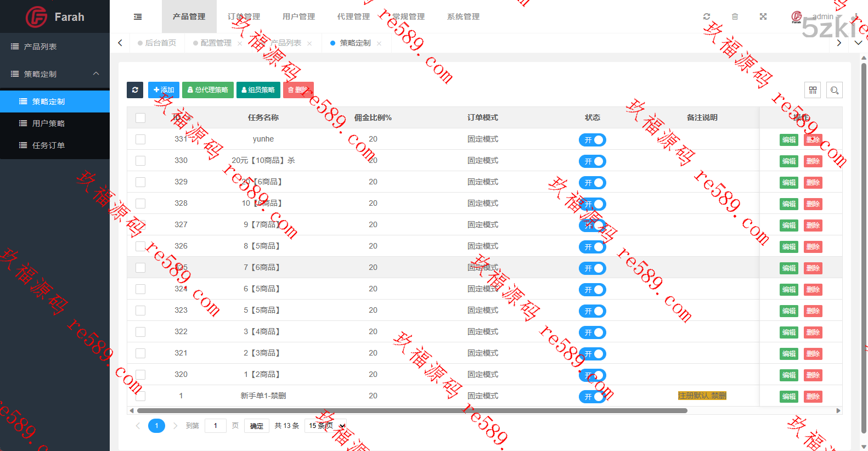868x451 pixels.
Task: Switch to the 用户管理 top menu
Action: [298, 16]
